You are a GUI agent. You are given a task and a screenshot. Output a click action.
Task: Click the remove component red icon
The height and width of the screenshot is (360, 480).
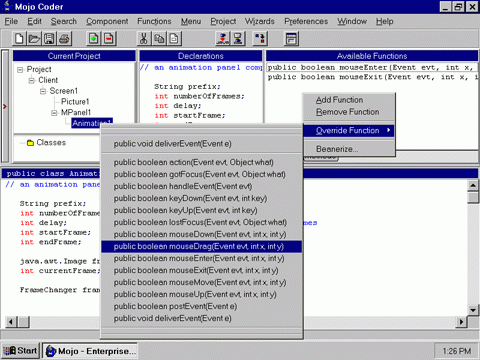click(x=109, y=39)
